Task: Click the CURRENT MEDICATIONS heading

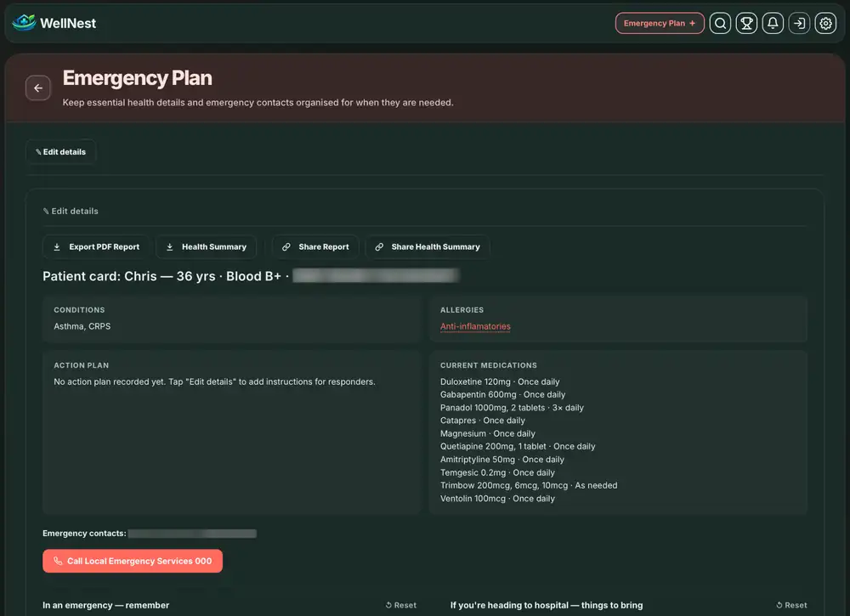Action: (489, 365)
